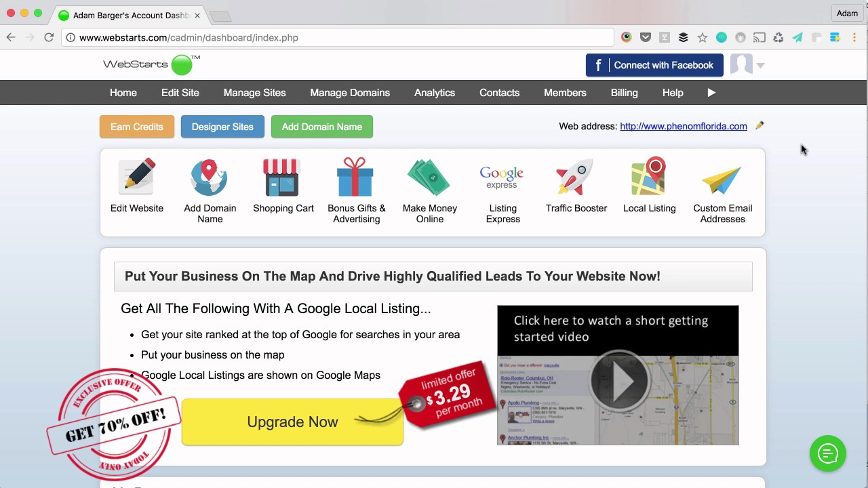This screenshot has width=868, height=488.
Task: Click Connect with Facebook button
Action: [x=654, y=65]
